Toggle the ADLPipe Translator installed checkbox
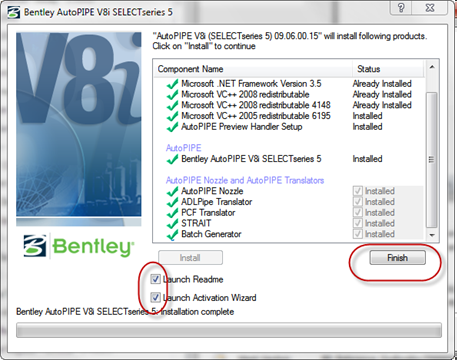 (358, 202)
